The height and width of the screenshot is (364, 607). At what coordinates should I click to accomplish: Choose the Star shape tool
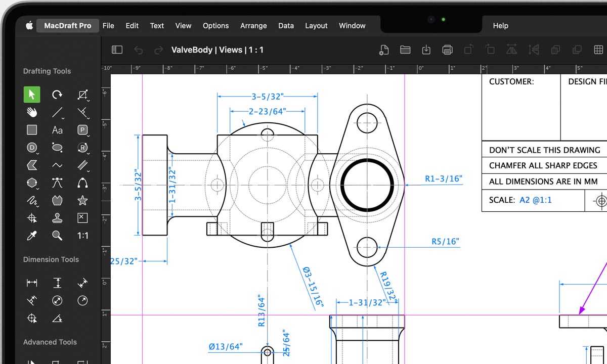tap(82, 201)
